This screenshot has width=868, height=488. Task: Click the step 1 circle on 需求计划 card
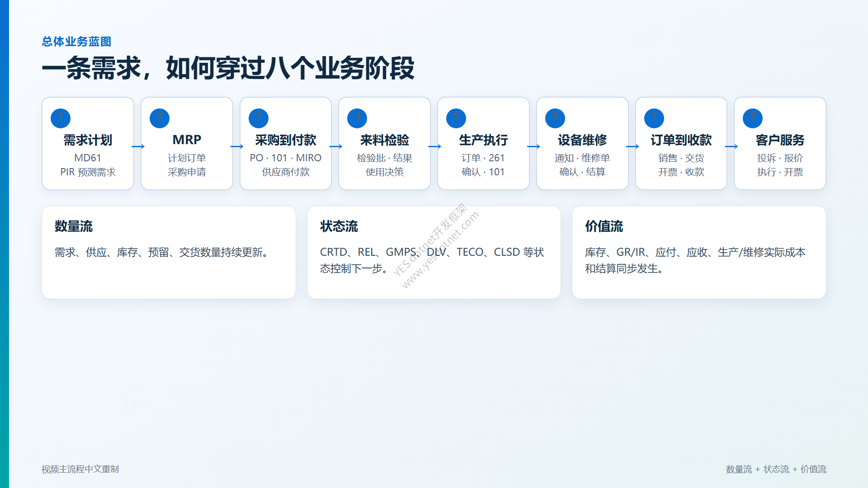(61, 118)
